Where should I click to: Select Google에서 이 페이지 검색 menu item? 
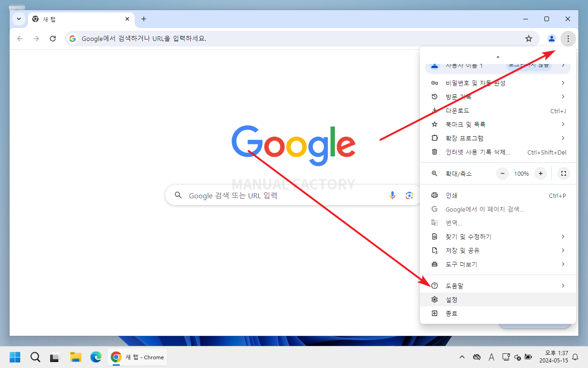[x=498, y=209]
